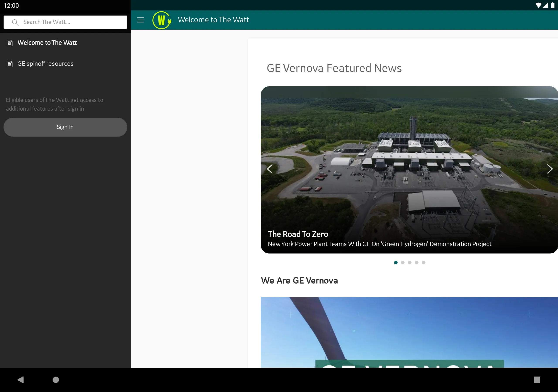This screenshot has height=392, width=558.
Task: Click the Welcome to The Watt header title
Action: tap(213, 20)
